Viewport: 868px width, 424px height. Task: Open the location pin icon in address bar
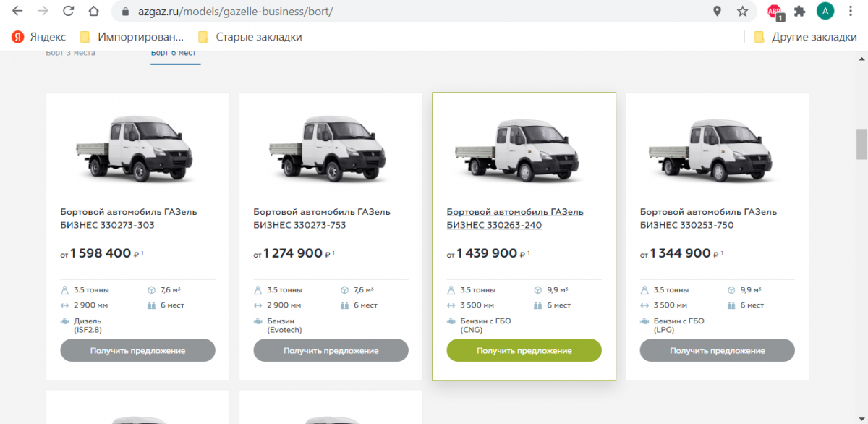717,12
